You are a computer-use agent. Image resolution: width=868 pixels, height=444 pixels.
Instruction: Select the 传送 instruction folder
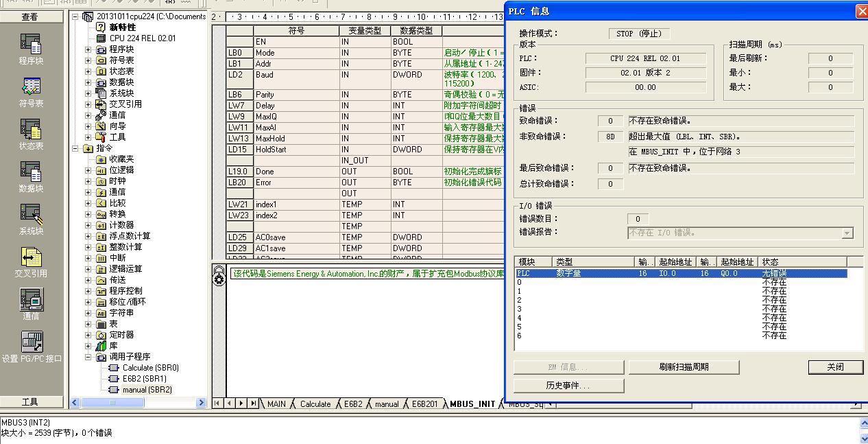click(x=117, y=280)
